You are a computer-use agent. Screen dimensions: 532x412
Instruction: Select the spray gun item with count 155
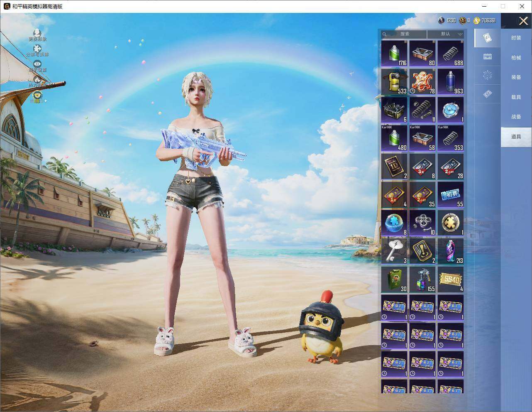[422, 279]
